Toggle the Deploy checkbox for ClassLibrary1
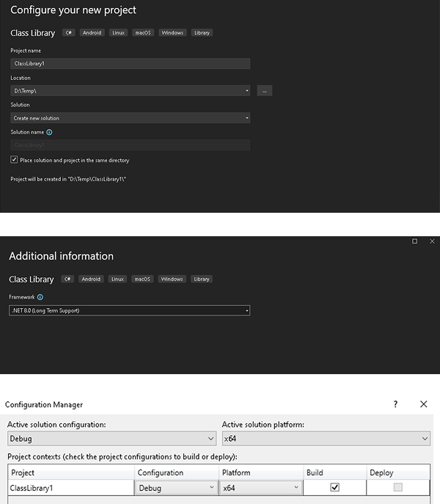 point(397,487)
